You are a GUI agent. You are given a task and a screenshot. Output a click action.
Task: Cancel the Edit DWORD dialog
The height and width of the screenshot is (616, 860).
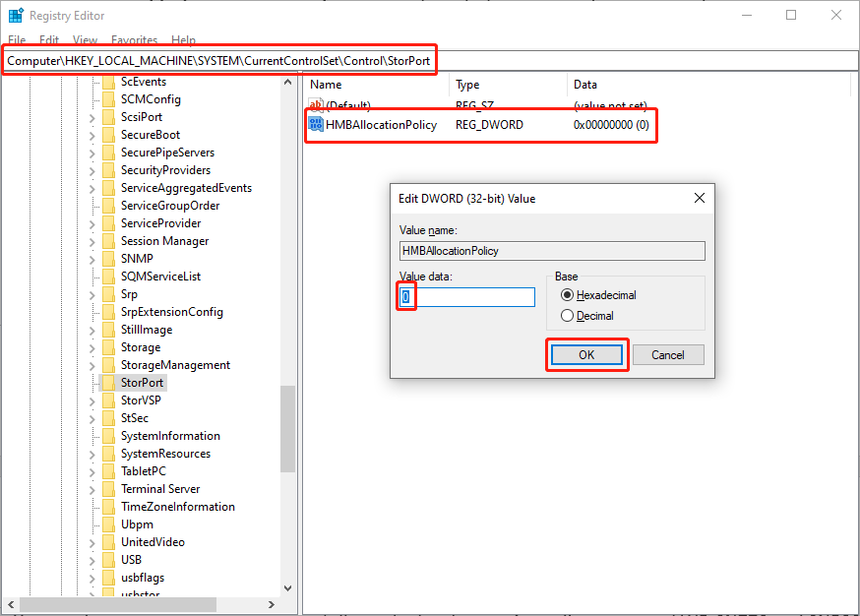click(668, 355)
